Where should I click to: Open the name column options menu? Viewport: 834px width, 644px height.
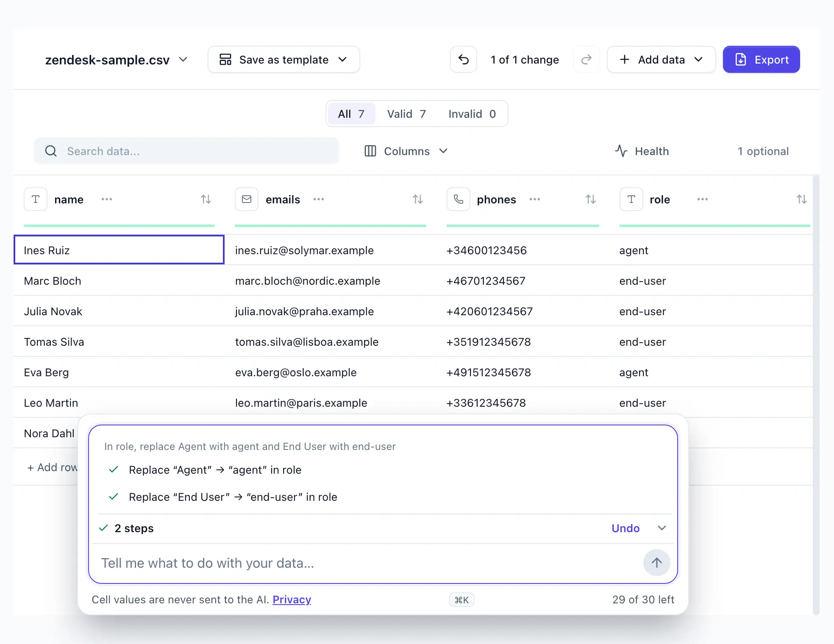pyautogui.click(x=107, y=199)
